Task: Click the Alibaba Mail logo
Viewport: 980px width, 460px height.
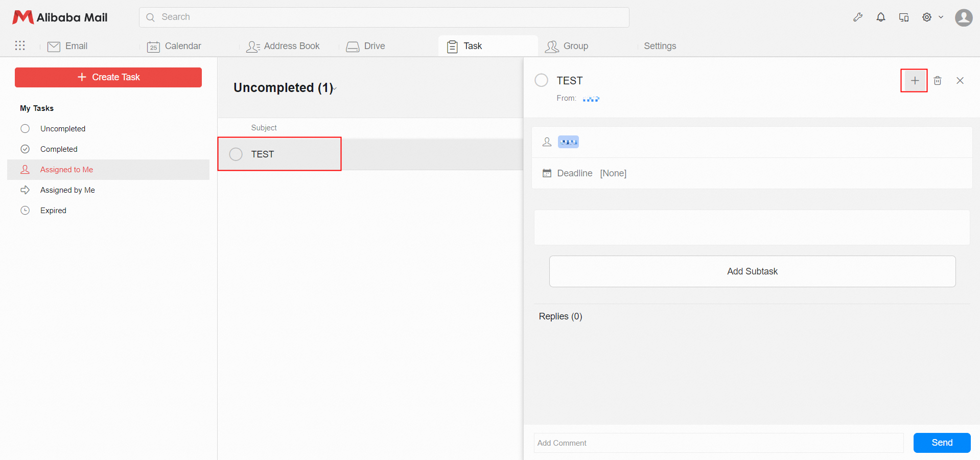Action: tap(60, 17)
